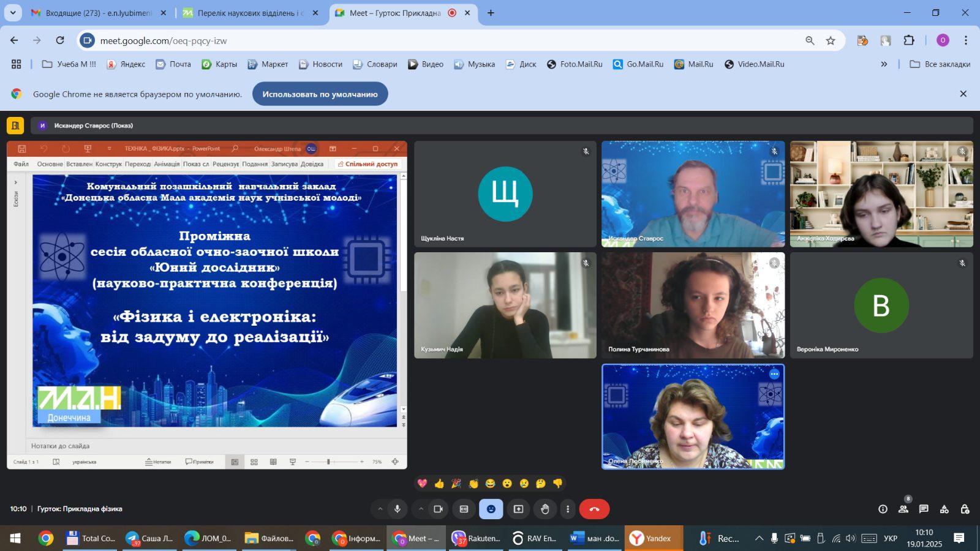Send thumbs up emoji reaction
This screenshot has width=980, height=551.
[x=439, y=484]
